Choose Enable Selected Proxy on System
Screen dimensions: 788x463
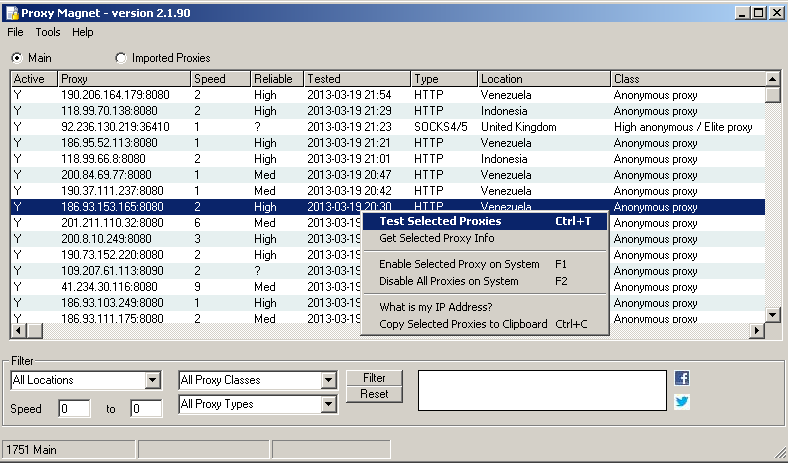(x=485, y=264)
